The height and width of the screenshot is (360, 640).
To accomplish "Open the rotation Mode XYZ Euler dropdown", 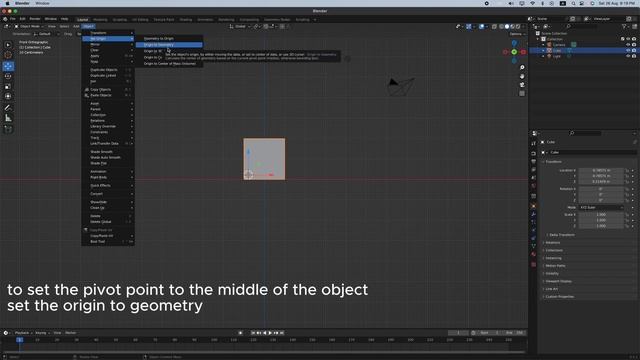I will point(601,207).
